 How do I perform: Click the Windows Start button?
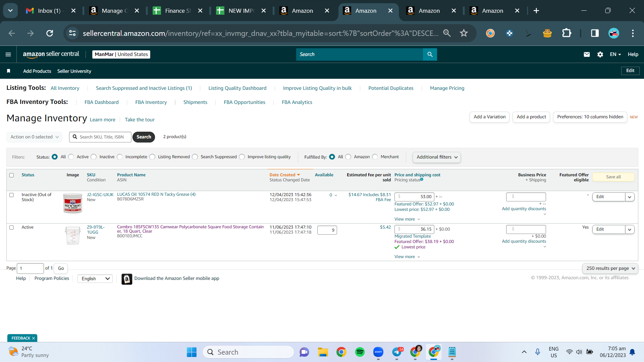192,352
